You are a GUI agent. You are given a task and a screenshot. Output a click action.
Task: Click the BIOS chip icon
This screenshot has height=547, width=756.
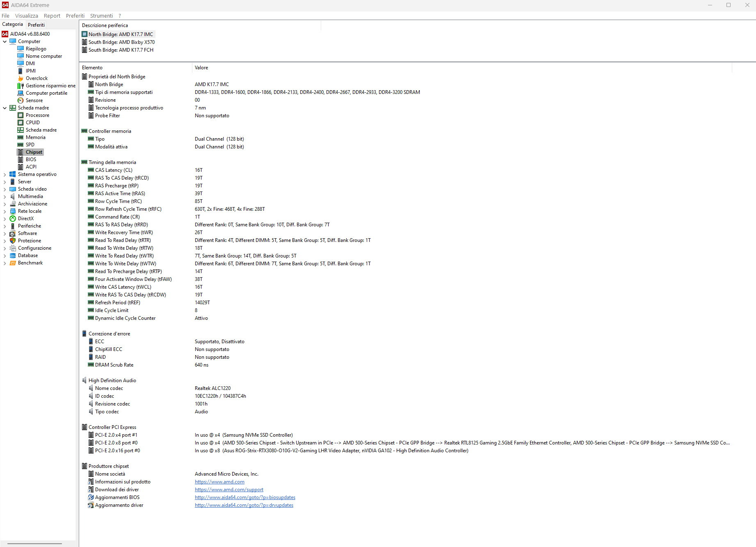tap(21, 160)
